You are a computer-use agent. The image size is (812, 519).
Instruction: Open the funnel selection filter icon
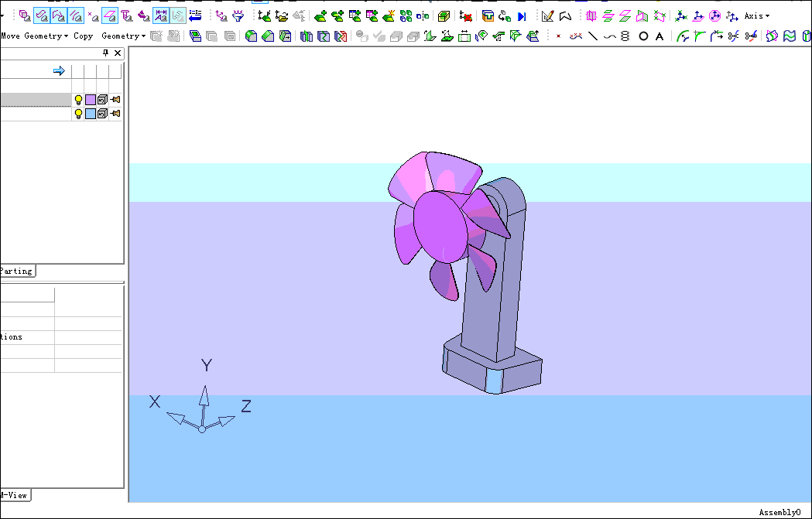(238, 16)
